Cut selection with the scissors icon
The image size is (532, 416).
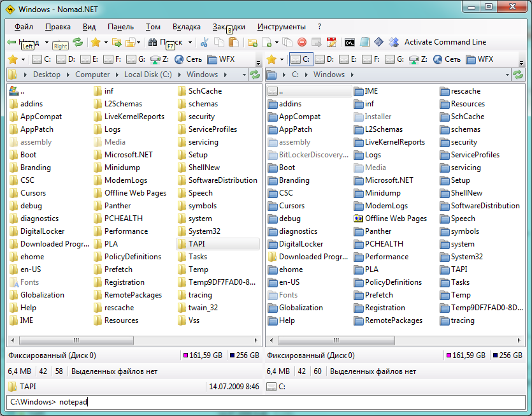205,42
